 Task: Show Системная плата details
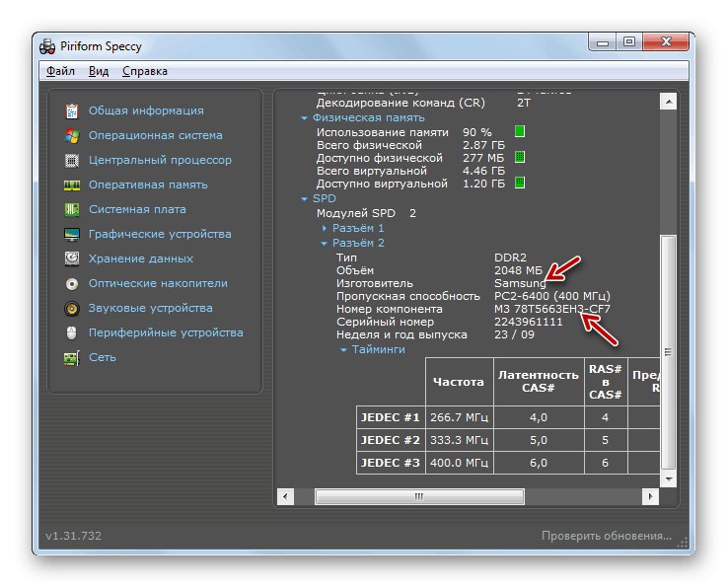[137, 209]
